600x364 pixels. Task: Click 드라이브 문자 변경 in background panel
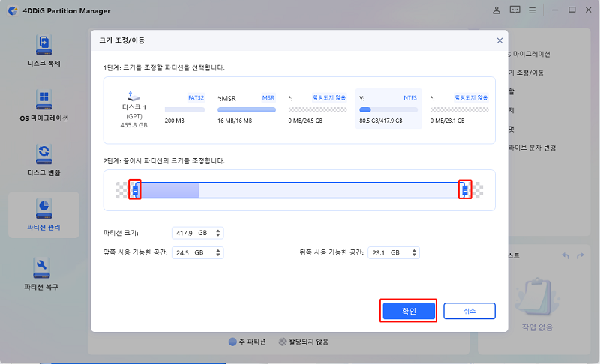pos(532,148)
